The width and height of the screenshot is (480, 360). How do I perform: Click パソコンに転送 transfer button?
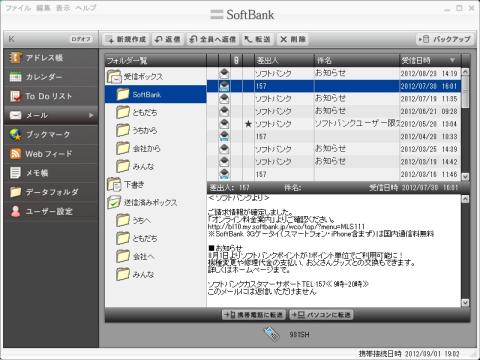coord(321,315)
